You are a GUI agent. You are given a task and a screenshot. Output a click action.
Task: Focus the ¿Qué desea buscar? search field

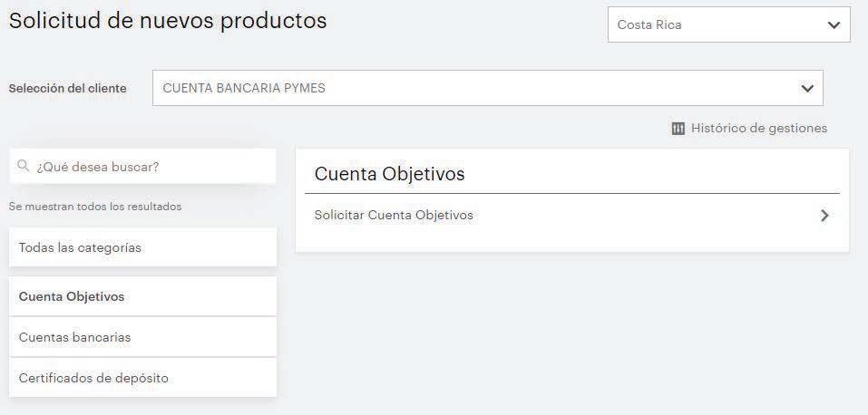tap(150, 167)
